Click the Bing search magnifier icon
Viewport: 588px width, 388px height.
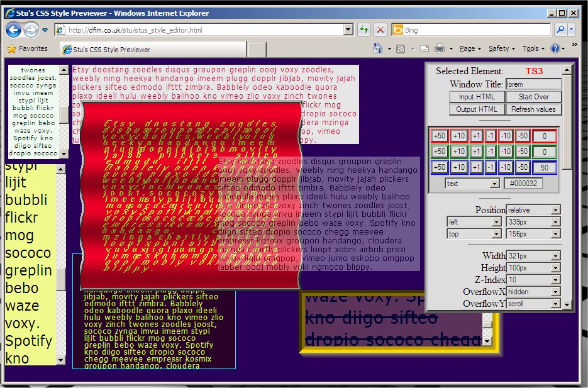click(559, 30)
